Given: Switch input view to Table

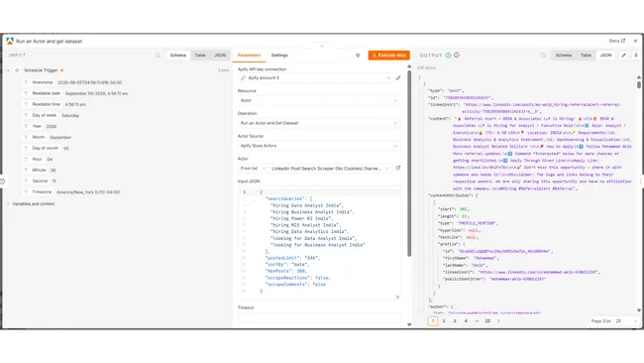Looking at the screenshot, I should (x=200, y=56).
